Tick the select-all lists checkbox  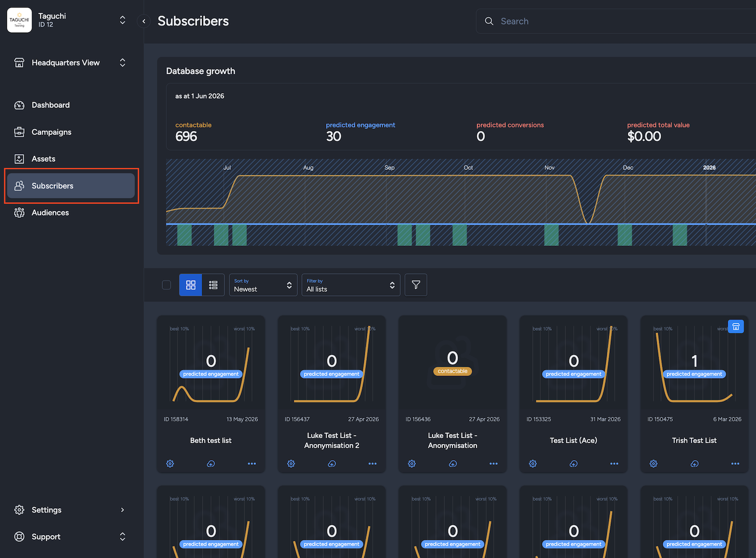pos(166,285)
